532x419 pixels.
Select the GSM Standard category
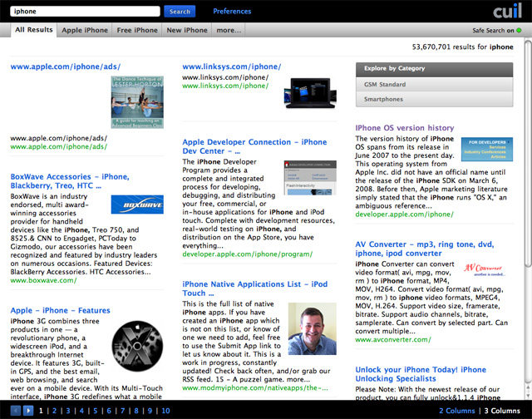pos(434,85)
